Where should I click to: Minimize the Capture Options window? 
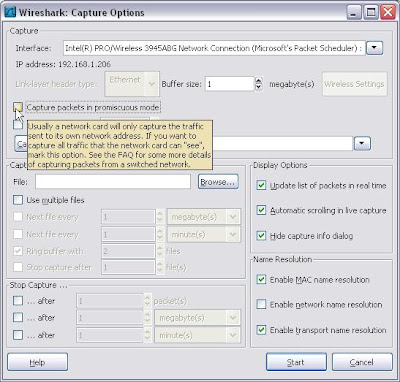pos(354,13)
